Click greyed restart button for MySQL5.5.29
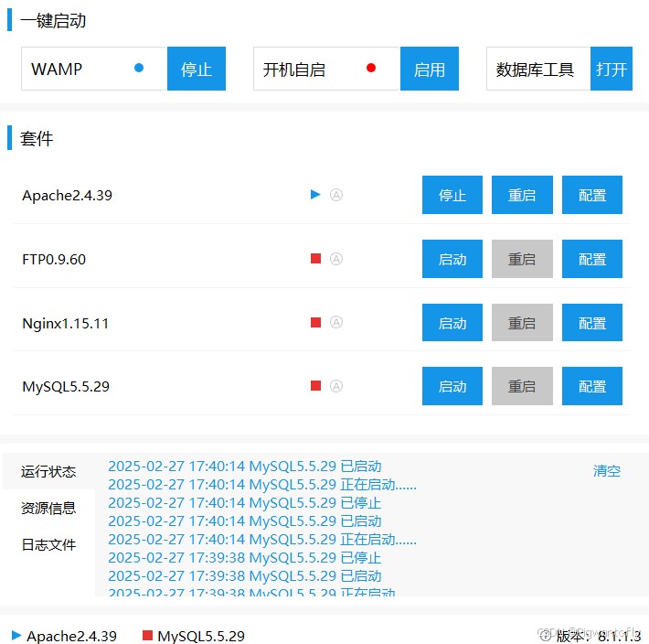 click(522, 386)
